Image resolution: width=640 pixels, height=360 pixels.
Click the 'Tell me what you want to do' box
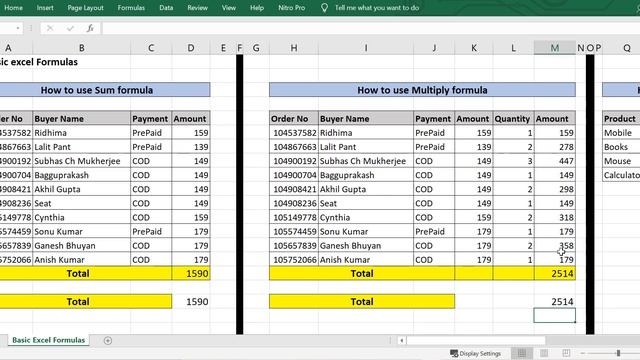[377, 8]
